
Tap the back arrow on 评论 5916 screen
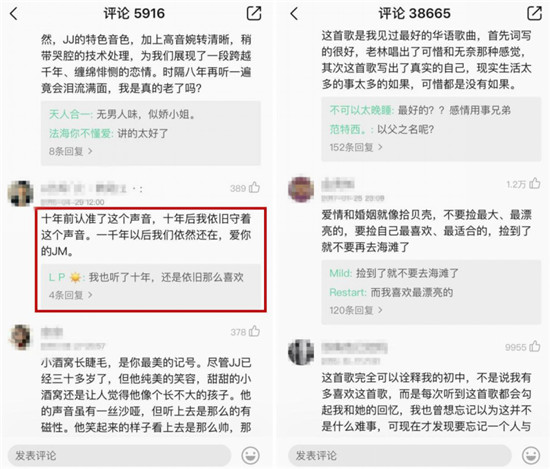pyautogui.click(x=14, y=14)
